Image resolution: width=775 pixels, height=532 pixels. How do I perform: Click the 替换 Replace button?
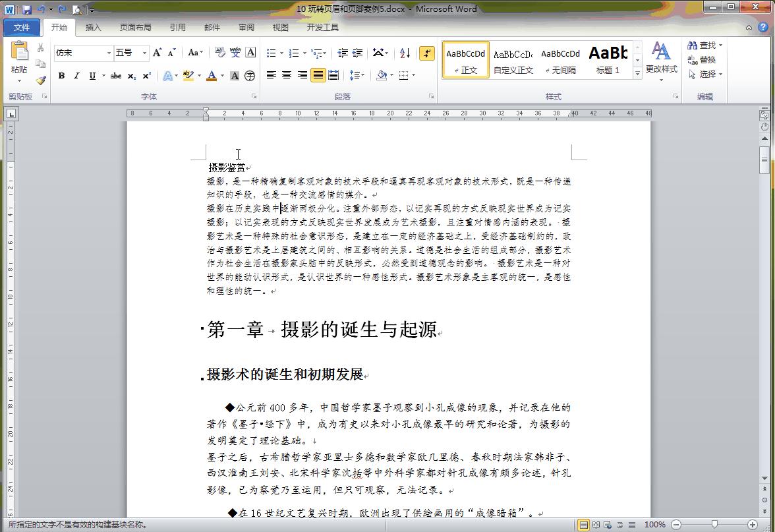coord(702,60)
